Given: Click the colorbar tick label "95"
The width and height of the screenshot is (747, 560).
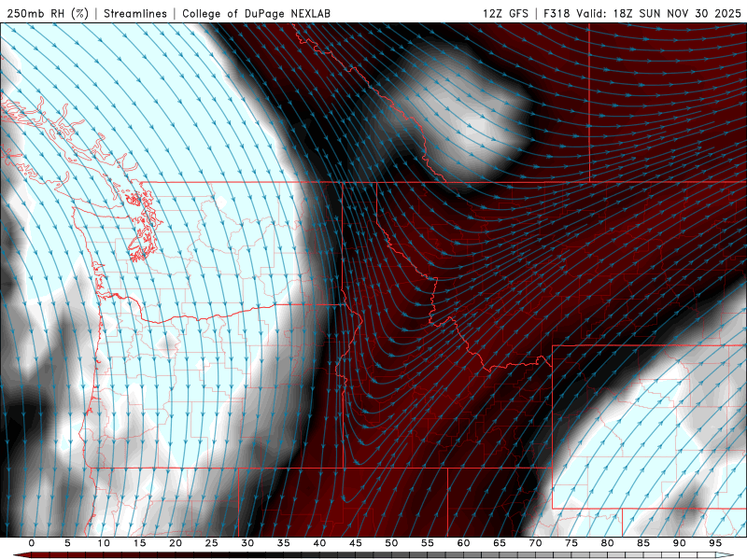Looking at the screenshot, I should [x=715, y=543].
